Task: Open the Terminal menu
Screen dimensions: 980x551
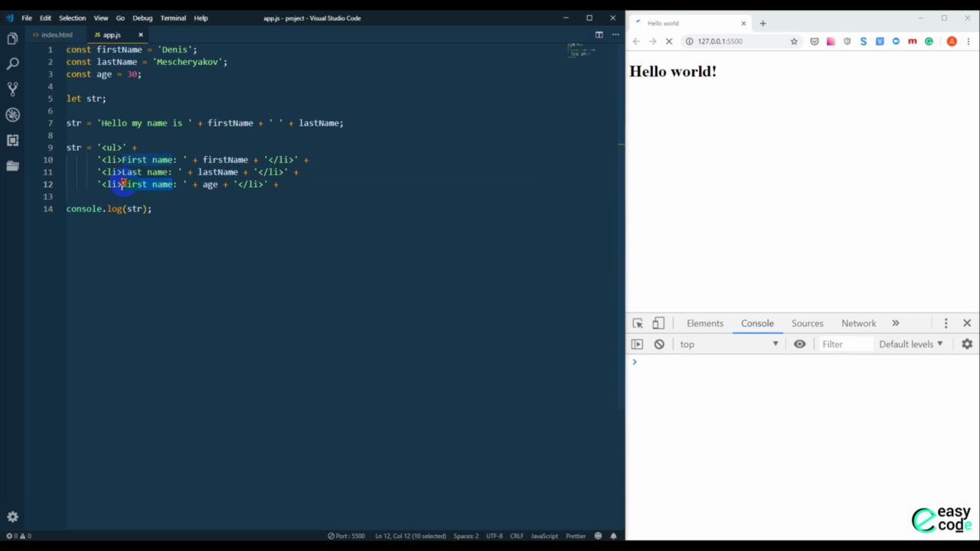Action: 173,18
